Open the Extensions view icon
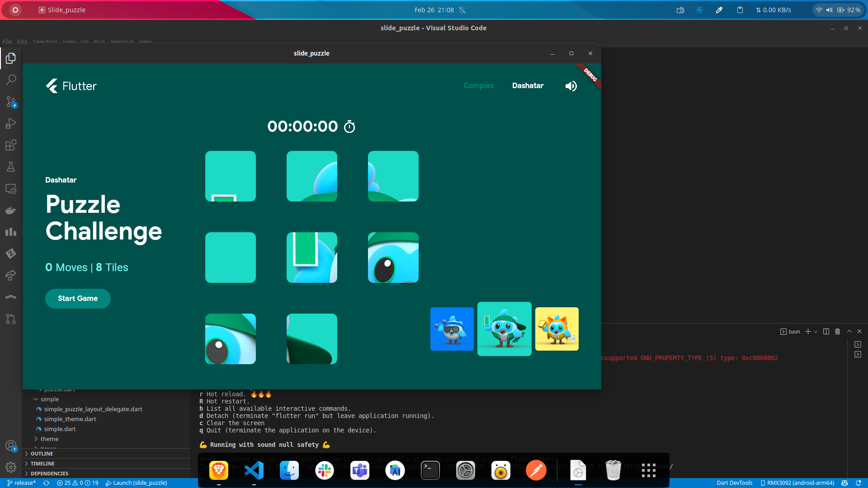Screen dimensions: 868x488 11,145
